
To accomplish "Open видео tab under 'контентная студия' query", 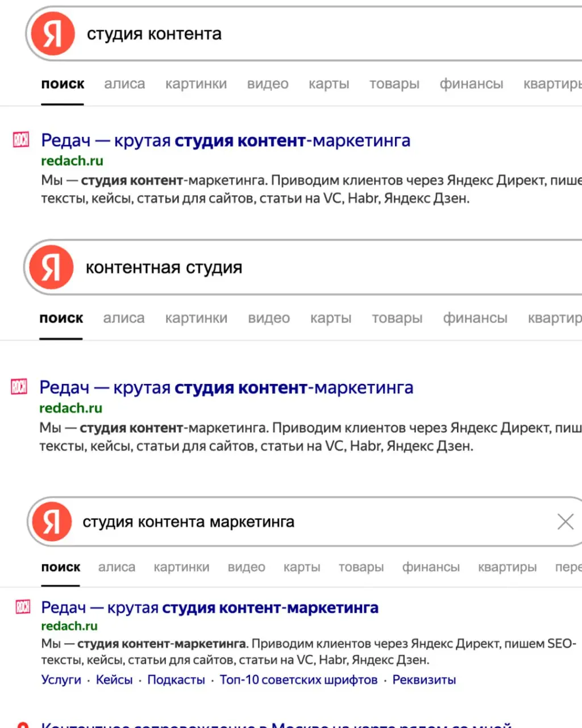I will coord(269,318).
